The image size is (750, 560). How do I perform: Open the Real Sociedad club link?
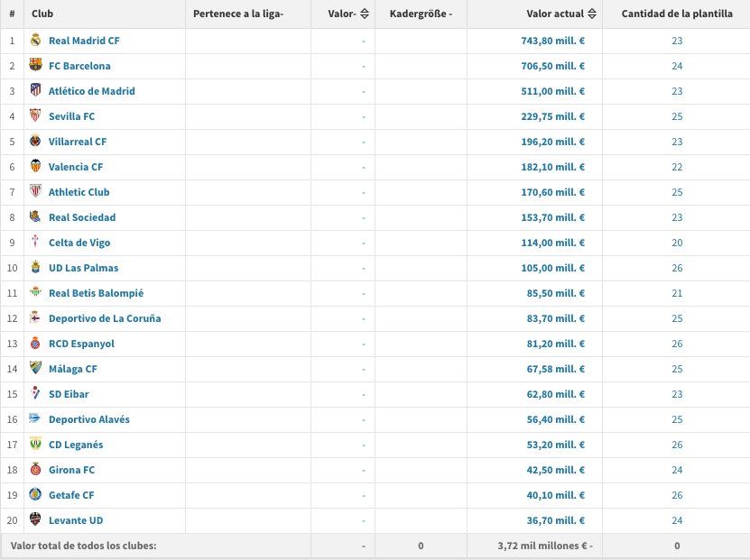82,217
